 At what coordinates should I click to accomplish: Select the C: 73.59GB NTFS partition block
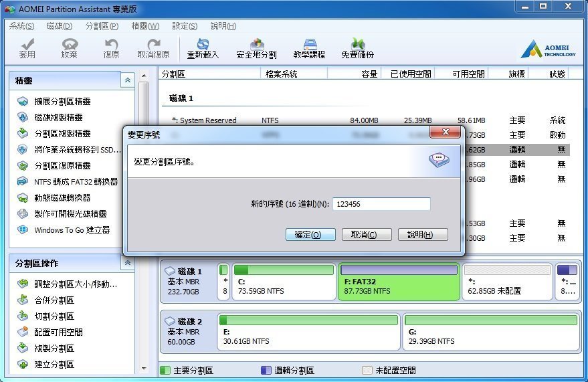pyautogui.click(x=284, y=282)
